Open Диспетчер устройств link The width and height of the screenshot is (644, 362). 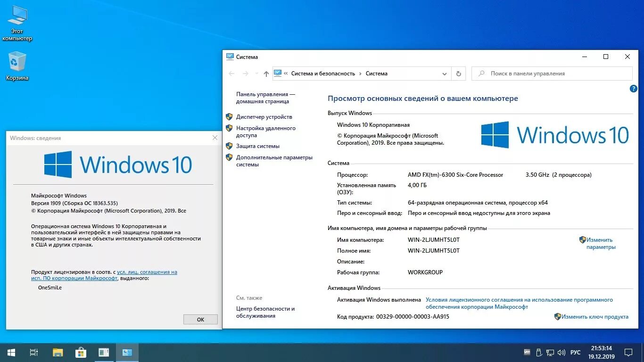click(x=264, y=117)
